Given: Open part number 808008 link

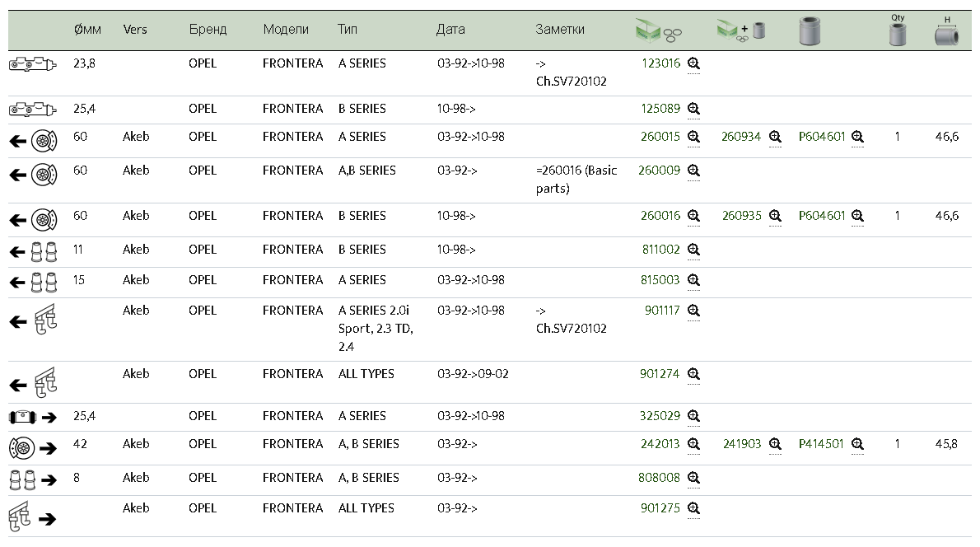Looking at the screenshot, I should point(659,478).
